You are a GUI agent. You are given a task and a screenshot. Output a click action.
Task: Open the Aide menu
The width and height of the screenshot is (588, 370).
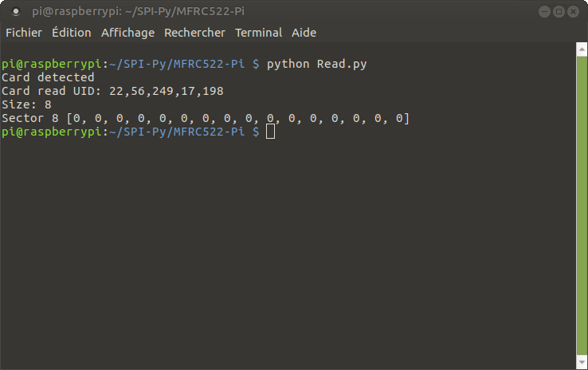pos(304,33)
